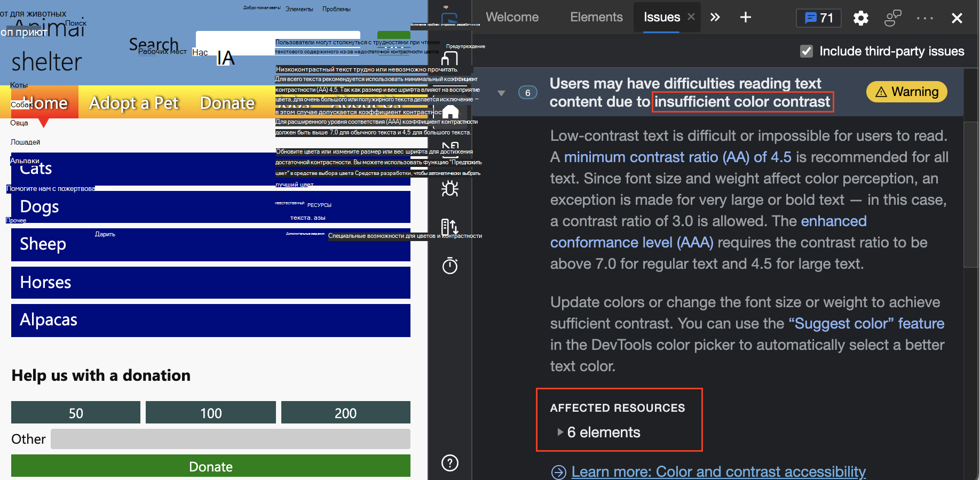Screen dimensions: 980x480
Task: Click the green Donate submit button
Action: click(x=211, y=466)
